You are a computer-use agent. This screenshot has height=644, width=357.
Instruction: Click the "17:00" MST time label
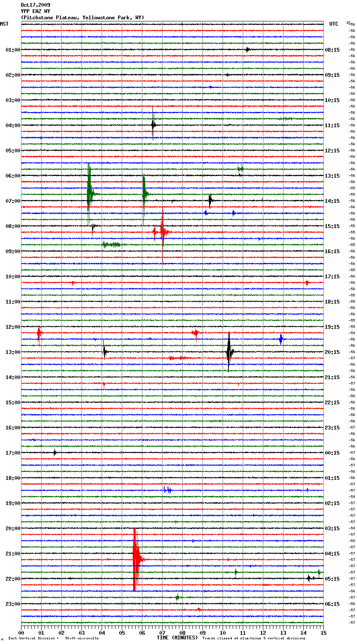[x=13, y=453]
